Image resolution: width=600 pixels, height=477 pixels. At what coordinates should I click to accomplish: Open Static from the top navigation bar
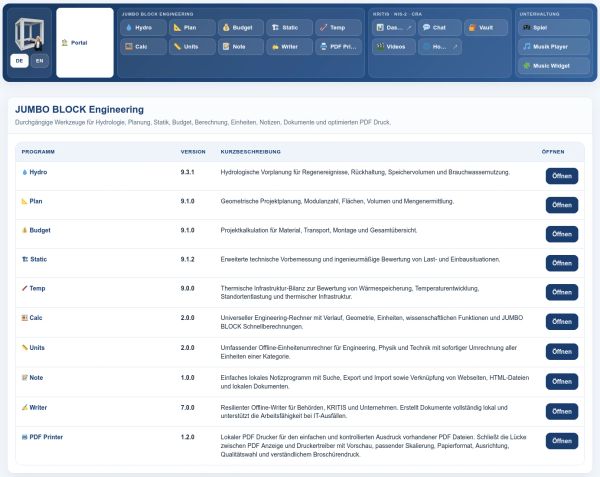click(289, 28)
